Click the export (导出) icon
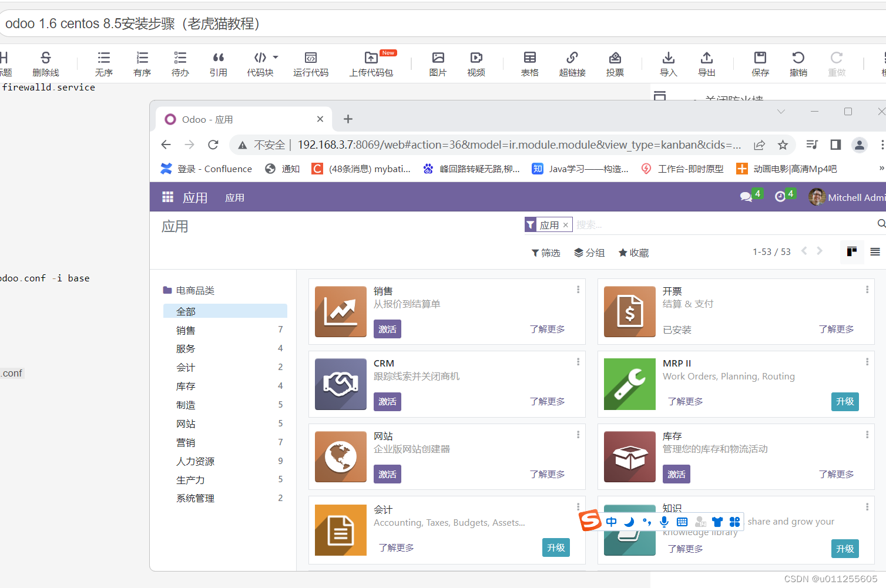 click(x=707, y=63)
